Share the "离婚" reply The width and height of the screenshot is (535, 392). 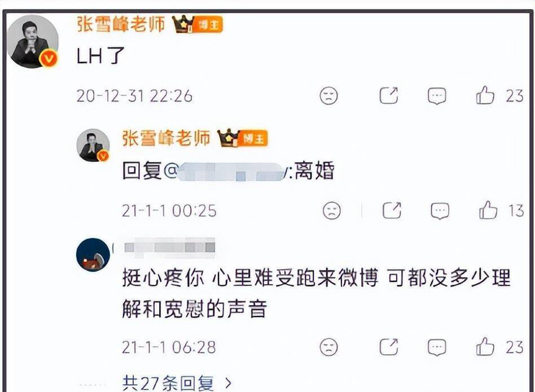click(x=392, y=210)
